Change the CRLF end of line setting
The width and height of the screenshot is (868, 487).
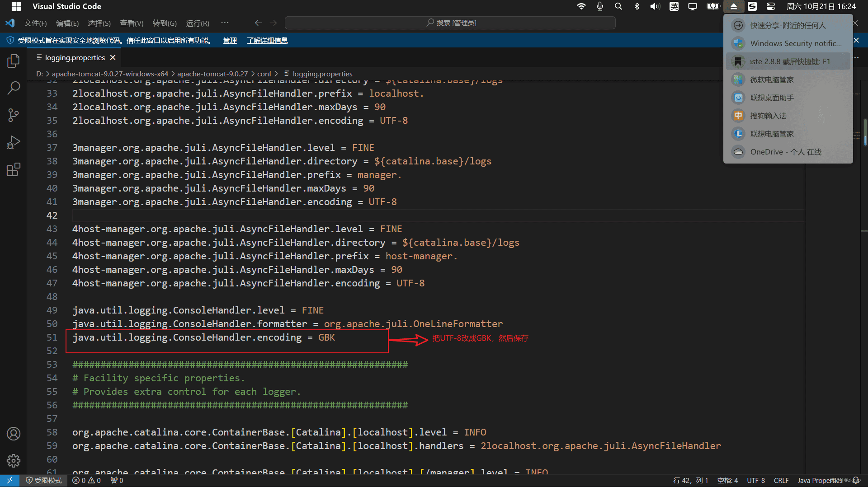[781, 480]
